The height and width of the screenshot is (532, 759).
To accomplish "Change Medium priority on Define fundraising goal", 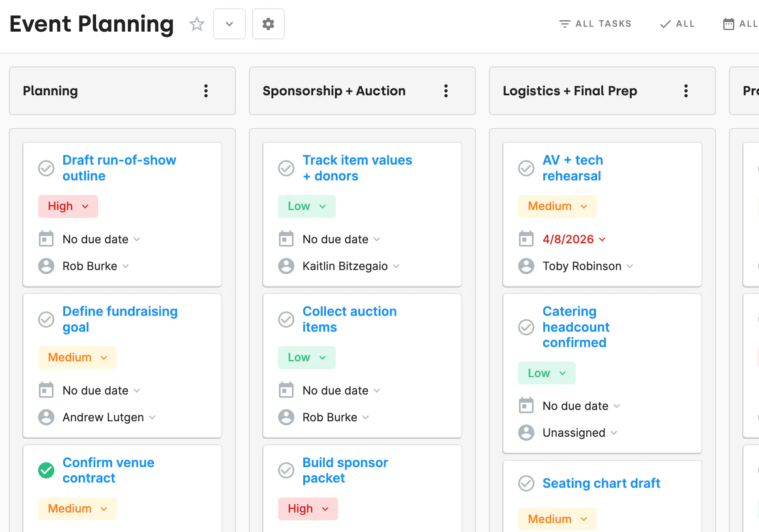I will (x=77, y=358).
